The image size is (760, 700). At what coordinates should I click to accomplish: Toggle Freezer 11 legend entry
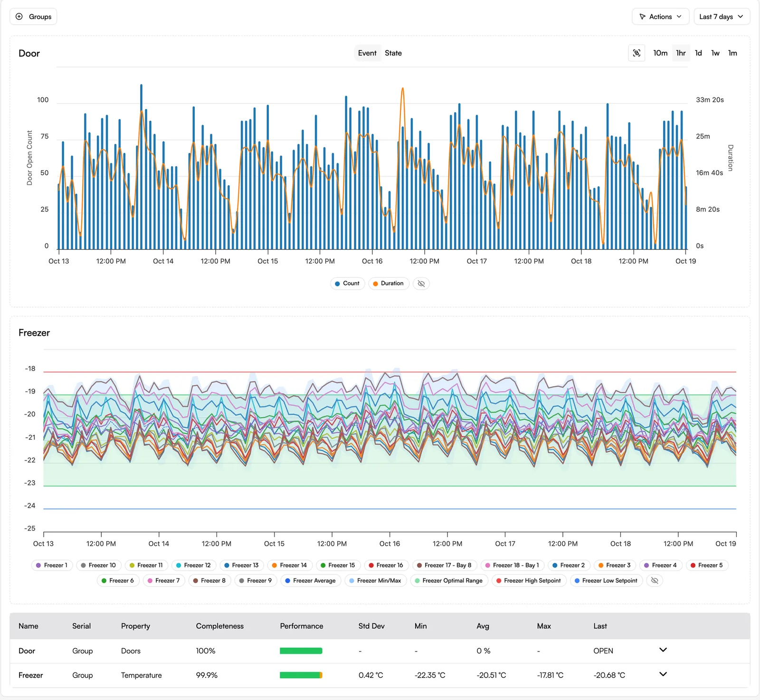pos(146,565)
